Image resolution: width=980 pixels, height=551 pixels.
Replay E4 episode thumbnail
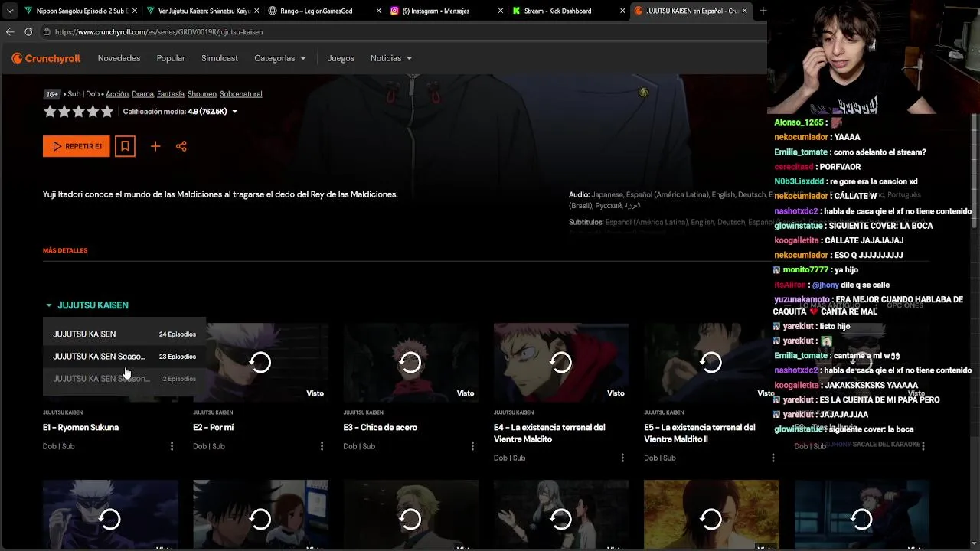coord(561,362)
